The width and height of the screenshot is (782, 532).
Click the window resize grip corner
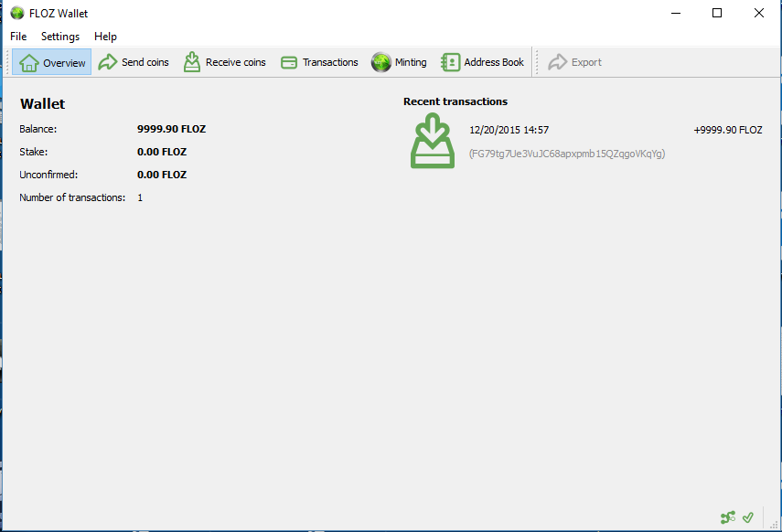[774, 524]
